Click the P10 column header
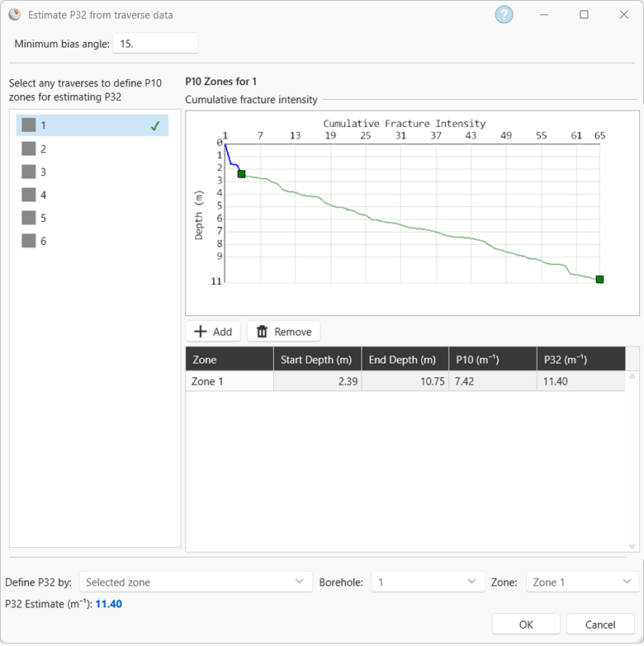The height and width of the screenshot is (646, 644). pos(493,359)
